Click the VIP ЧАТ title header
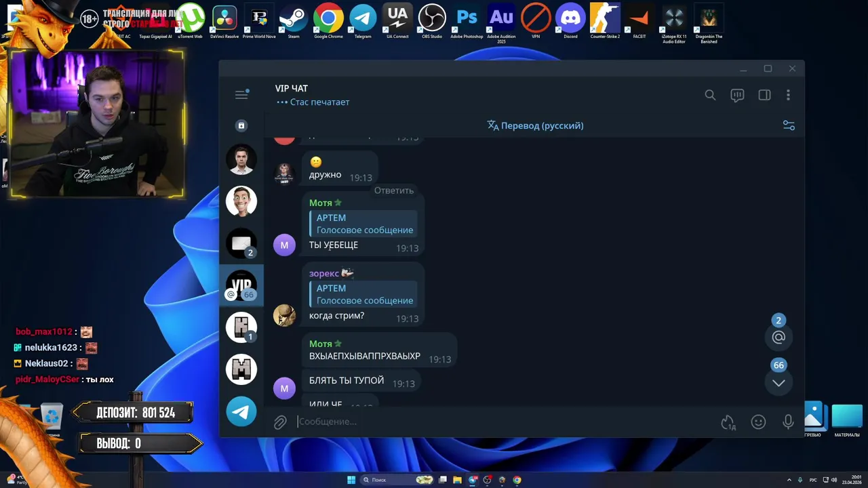The image size is (868, 488). pyautogui.click(x=292, y=89)
